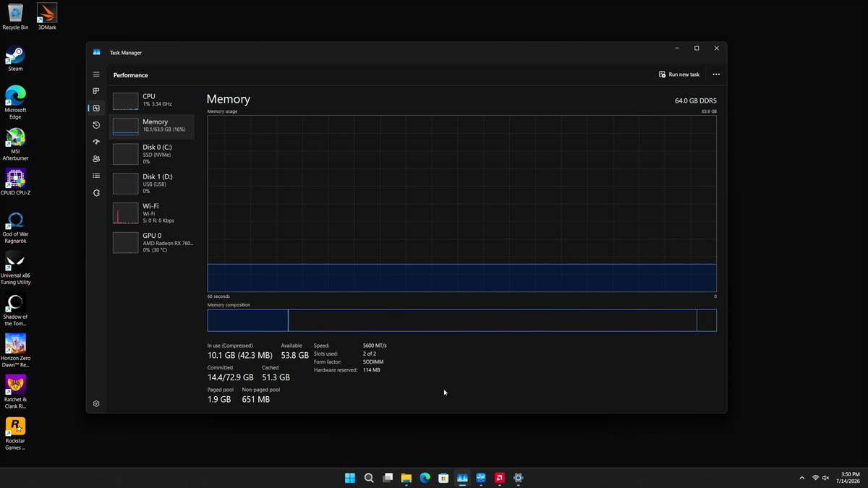Viewport: 868px width, 488px height.
Task: Click the memory composition bar
Action: click(x=461, y=320)
